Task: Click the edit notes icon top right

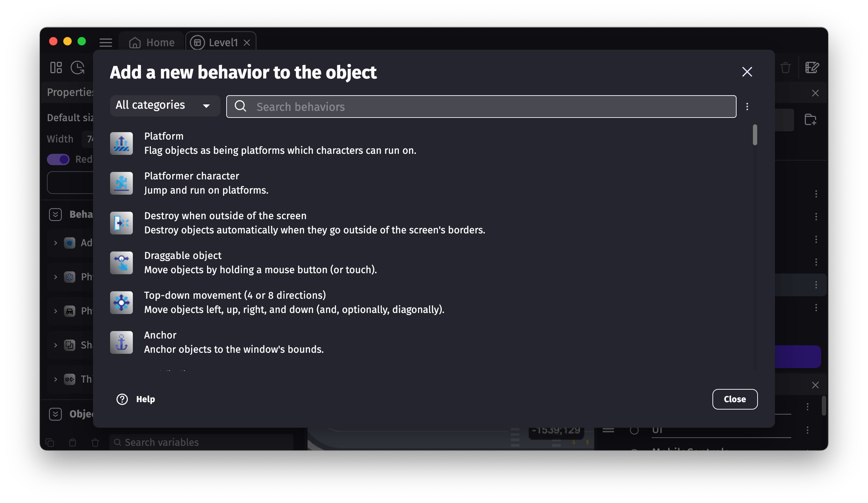Action: (813, 68)
